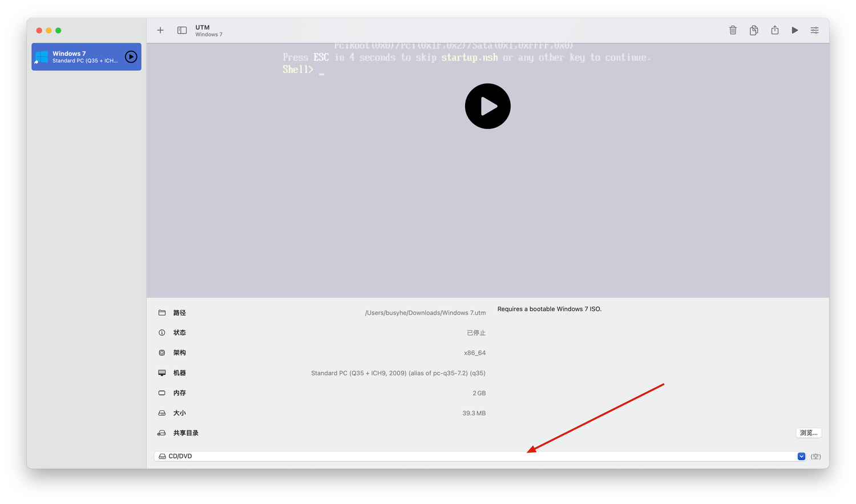Clone the VM using the duplicate icon

754,30
